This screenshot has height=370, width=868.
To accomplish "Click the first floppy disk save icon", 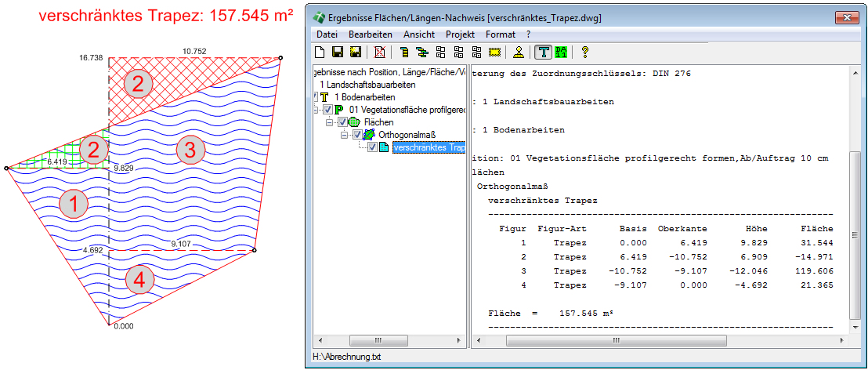I will click(338, 53).
